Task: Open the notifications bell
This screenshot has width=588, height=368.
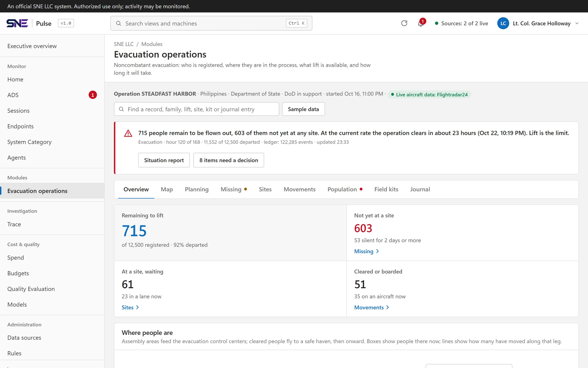Action: (x=421, y=23)
